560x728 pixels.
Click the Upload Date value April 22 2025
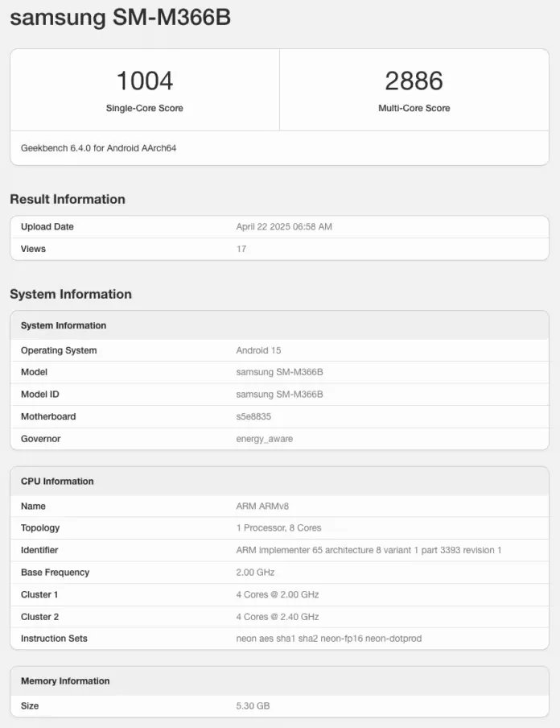[x=284, y=227]
